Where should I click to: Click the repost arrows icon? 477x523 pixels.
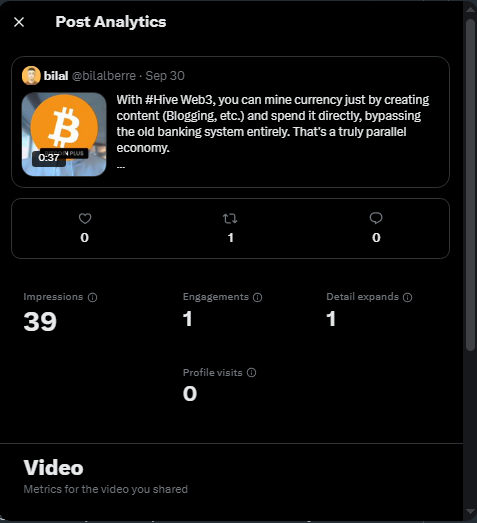(x=230, y=218)
